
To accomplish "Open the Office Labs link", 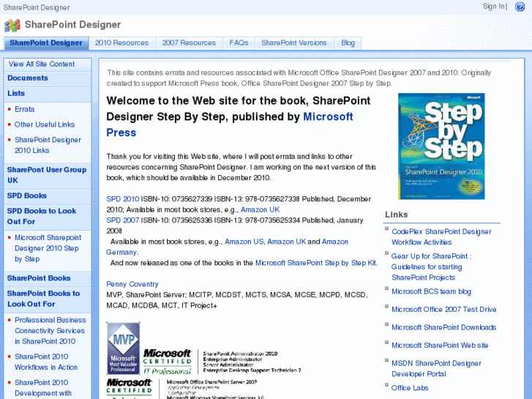I will pyautogui.click(x=410, y=388).
